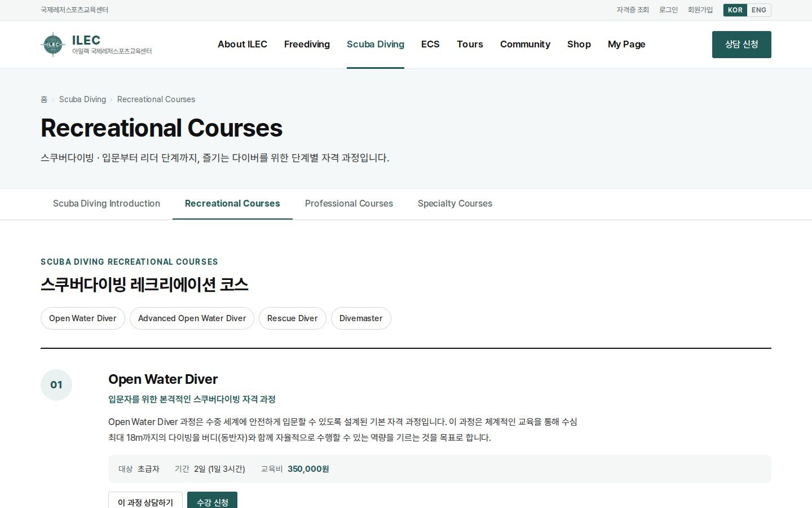Open the Freediving menu
Screen dimensions: 812x508
tap(307, 44)
